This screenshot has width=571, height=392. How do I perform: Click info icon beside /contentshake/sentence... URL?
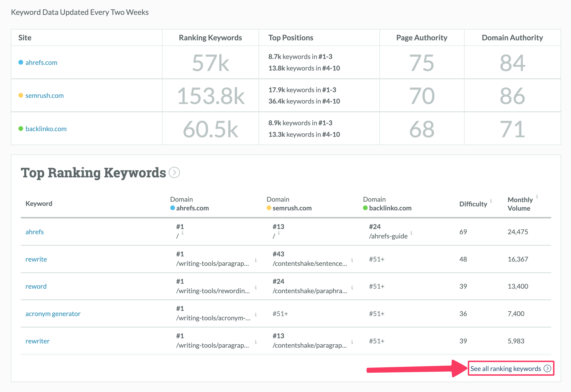click(x=352, y=260)
